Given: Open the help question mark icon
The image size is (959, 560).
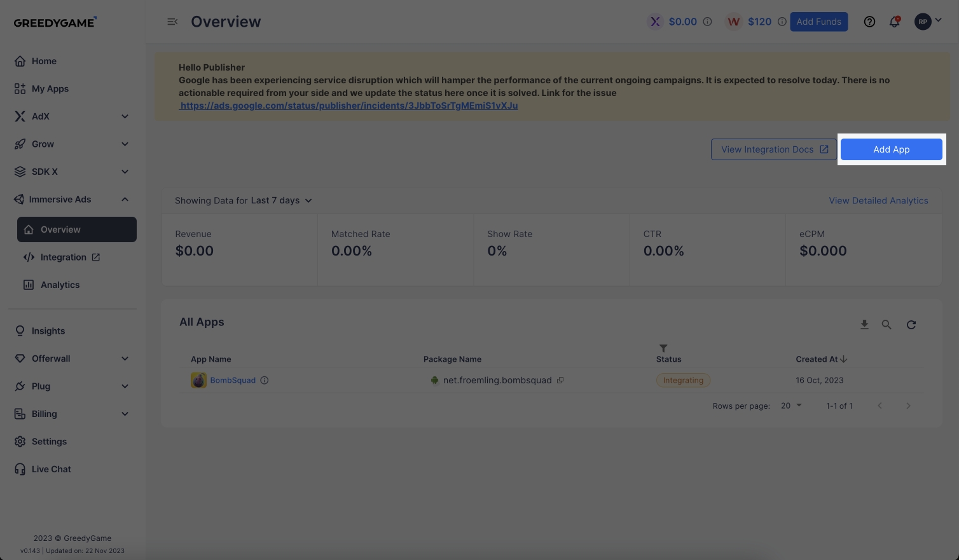Looking at the screenshot, I should [869, 22].
